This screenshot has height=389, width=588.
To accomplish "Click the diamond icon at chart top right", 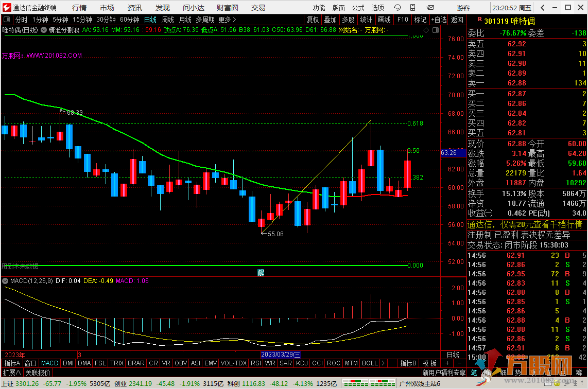I will [x=426, y=30].
